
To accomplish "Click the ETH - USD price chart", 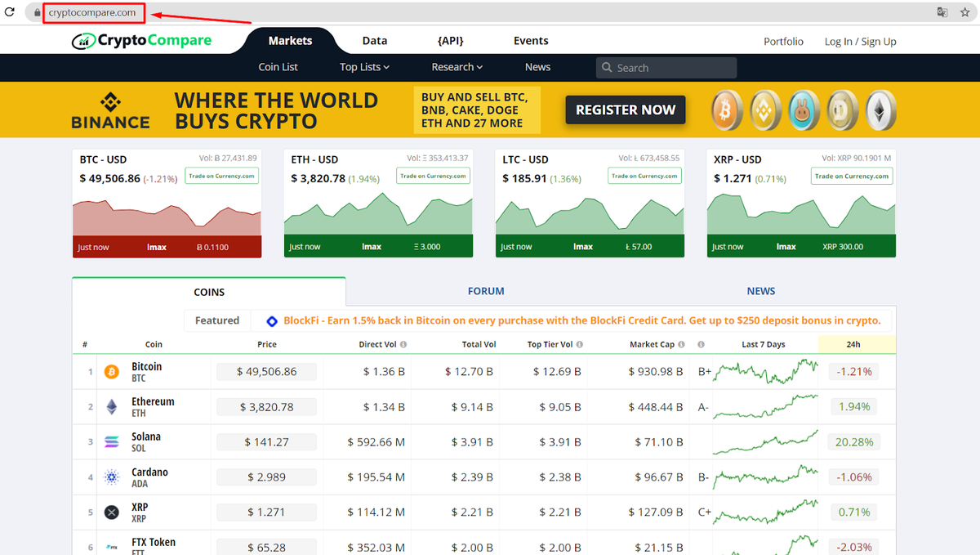I will coord(378,214).
